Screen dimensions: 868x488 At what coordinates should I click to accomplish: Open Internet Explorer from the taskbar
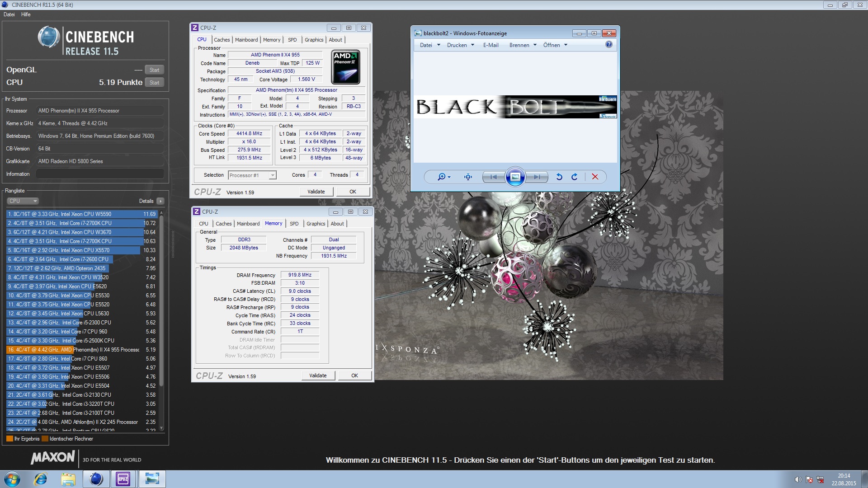pos(41,479)
